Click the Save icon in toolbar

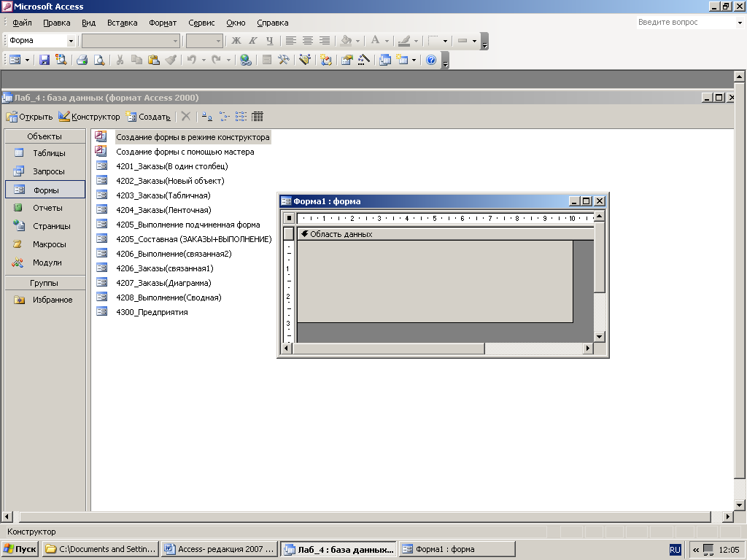(x=44, y=60)
